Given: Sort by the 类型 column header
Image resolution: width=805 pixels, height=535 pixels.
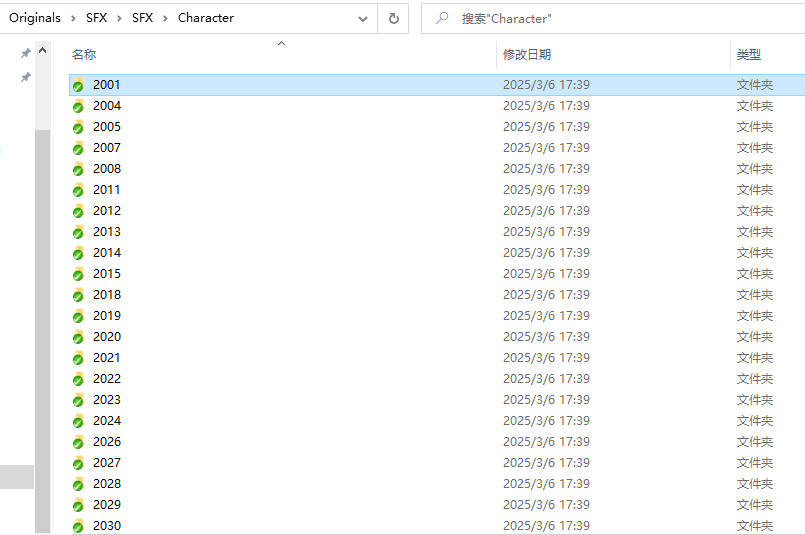Looking at the screenshot, I should pyautogui.click(x=749, y=54).
